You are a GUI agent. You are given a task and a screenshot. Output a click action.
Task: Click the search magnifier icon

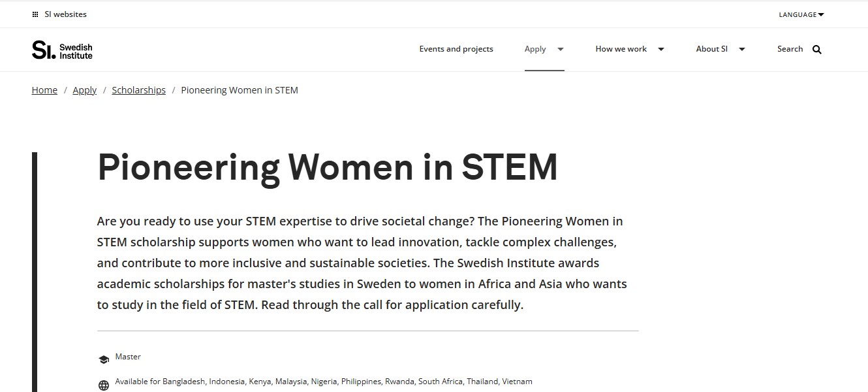tap(817, 50)
